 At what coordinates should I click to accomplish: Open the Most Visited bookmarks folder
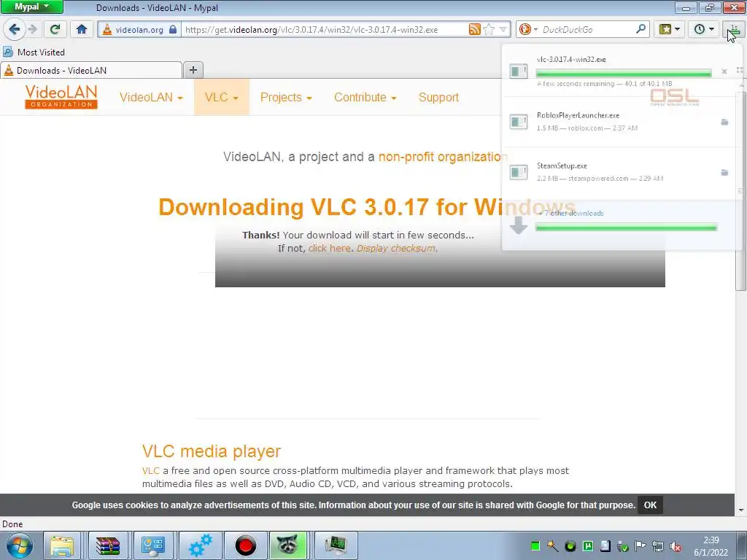(x=34, y=52)
